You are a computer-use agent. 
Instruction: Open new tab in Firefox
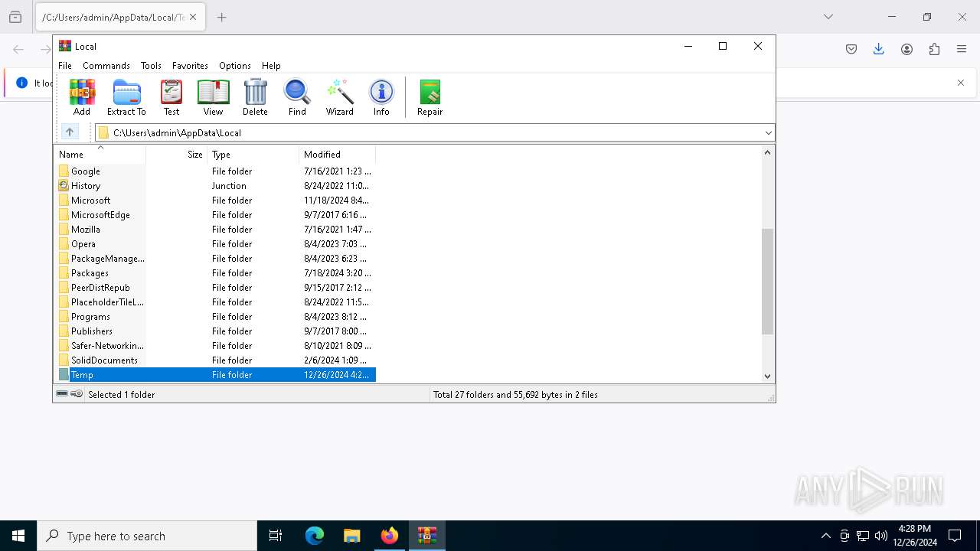coord(222,17)
